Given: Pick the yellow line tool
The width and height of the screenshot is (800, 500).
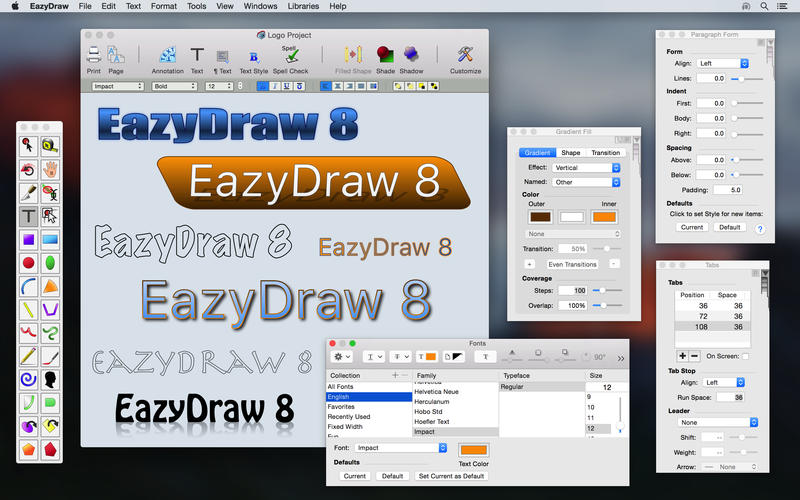Looking at the screenshot, I should 29,310.
